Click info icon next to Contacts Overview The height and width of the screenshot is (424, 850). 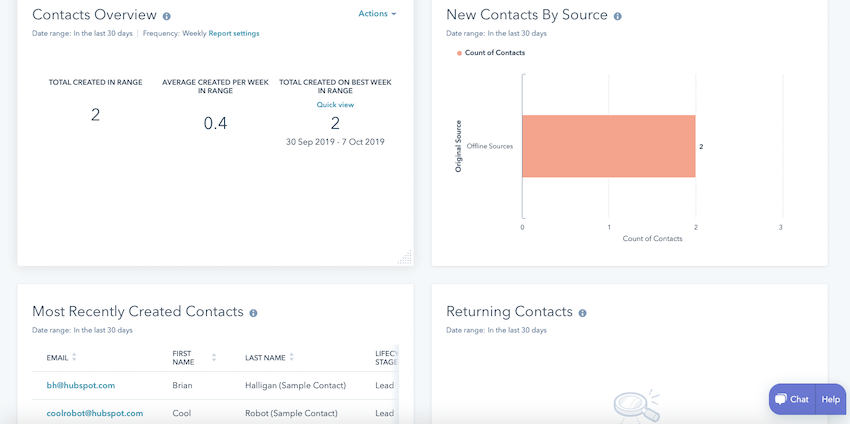point(166,16)
